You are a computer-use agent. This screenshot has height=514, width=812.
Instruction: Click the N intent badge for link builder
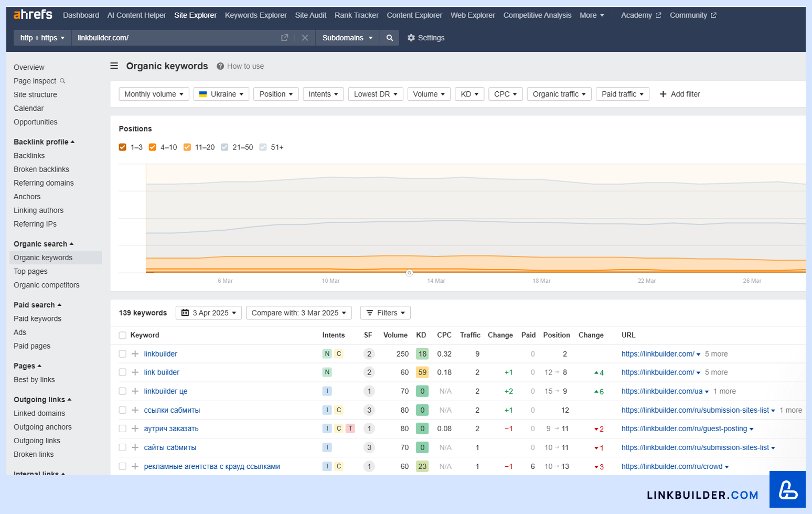tap(327, 372)
